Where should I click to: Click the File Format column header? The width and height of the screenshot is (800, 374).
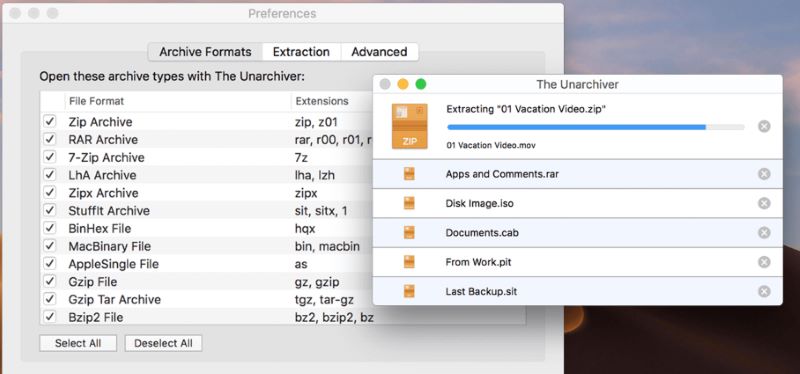click(x=96, y=101)
